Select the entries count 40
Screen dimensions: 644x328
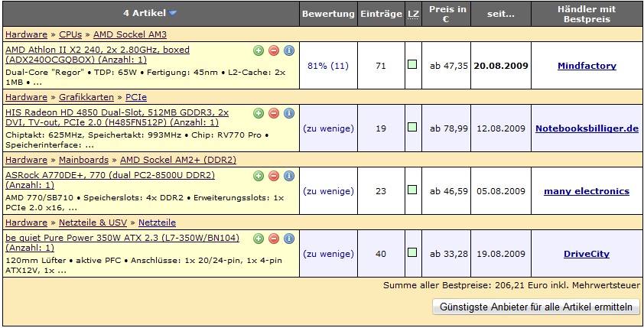(x=381, y=254)
